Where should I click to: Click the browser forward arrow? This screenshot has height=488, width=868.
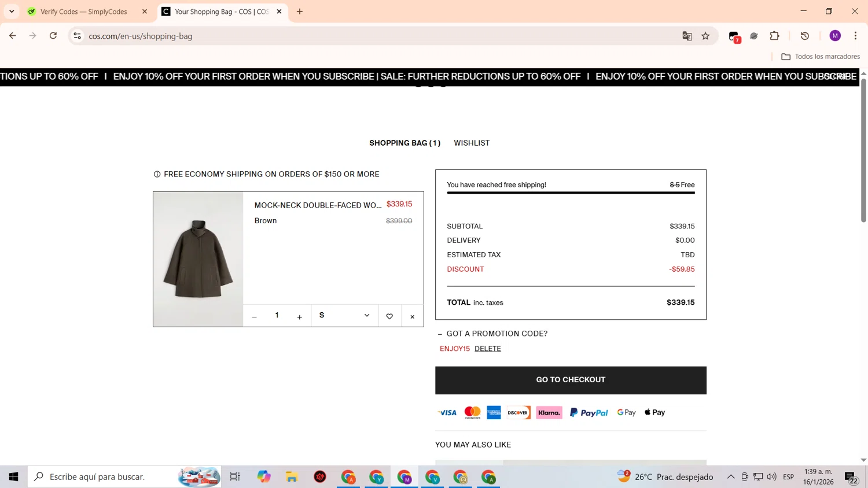(x=33, y=36)
